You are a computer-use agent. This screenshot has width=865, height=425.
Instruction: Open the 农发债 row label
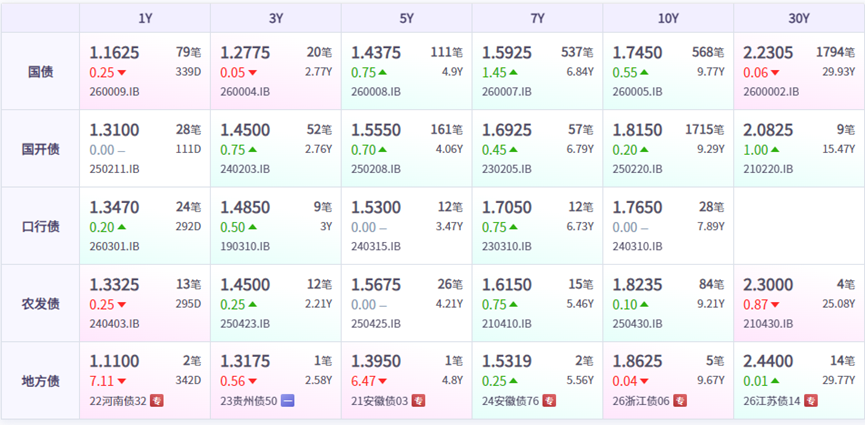tap(41, 304)
